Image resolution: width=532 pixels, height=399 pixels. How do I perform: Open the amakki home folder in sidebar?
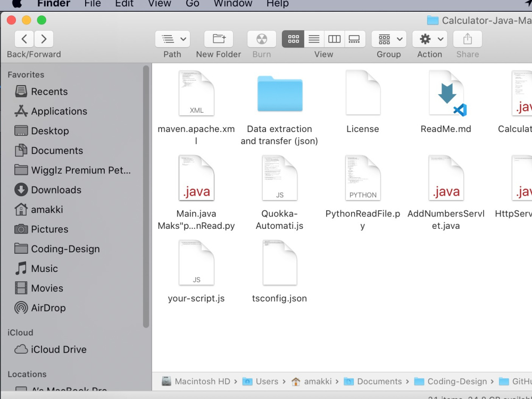39,210
